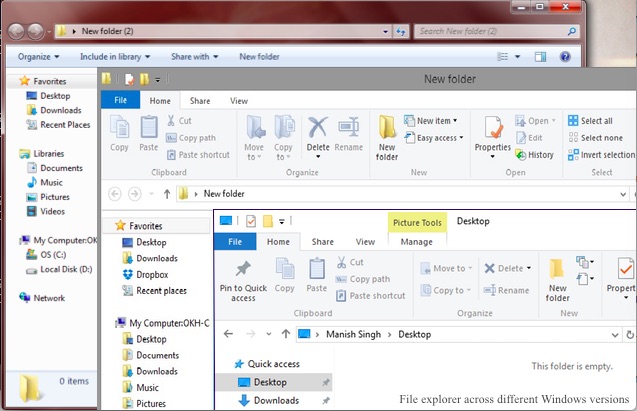
Task: Click the refresh button beside Windows 7 address bar
Action: [x=401, y=31]
